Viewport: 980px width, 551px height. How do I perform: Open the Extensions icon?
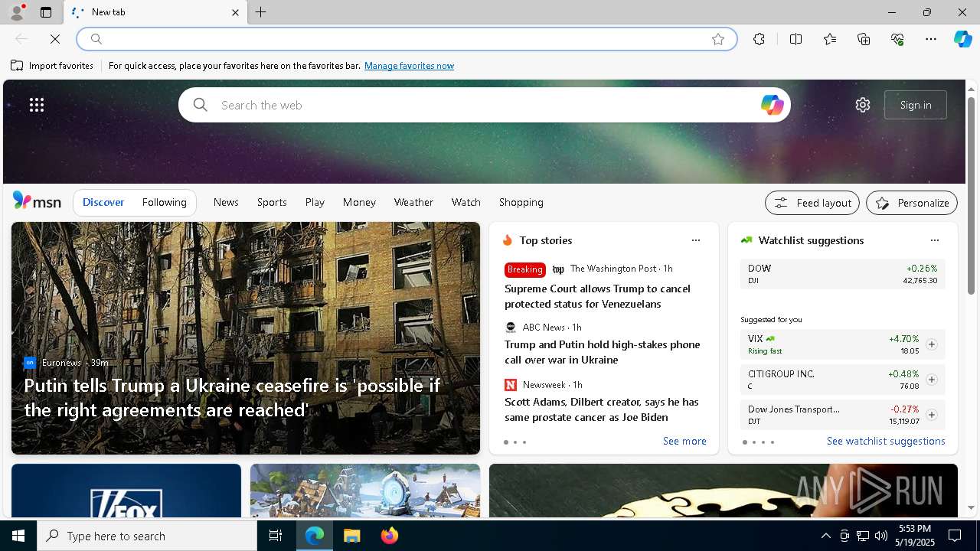coord(759,39)
